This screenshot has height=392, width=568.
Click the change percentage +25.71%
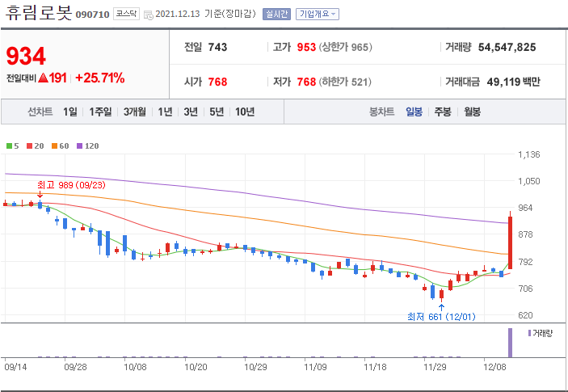[100, 78]
